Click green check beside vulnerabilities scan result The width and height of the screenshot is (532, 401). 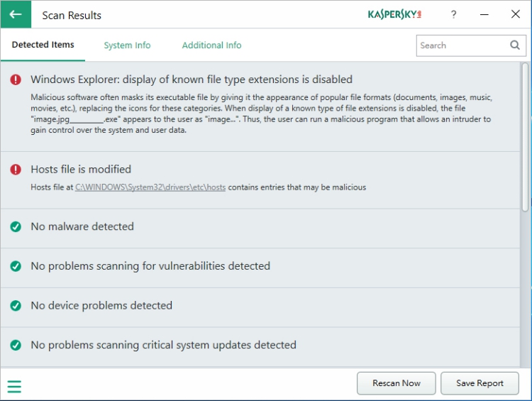16,267
